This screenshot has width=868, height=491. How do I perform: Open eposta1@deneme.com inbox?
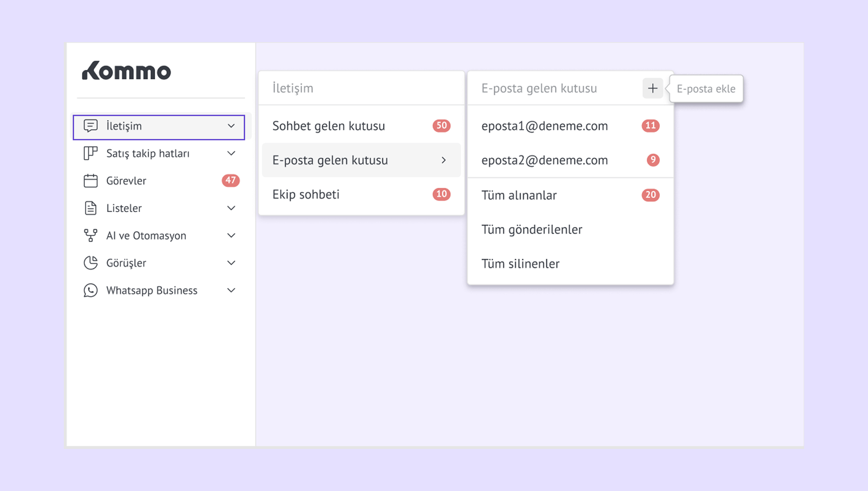point(544,126)
